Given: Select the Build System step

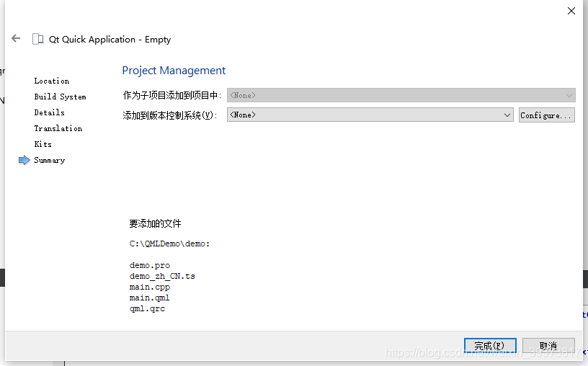Looking at the screenshot, I should (60, 97).
